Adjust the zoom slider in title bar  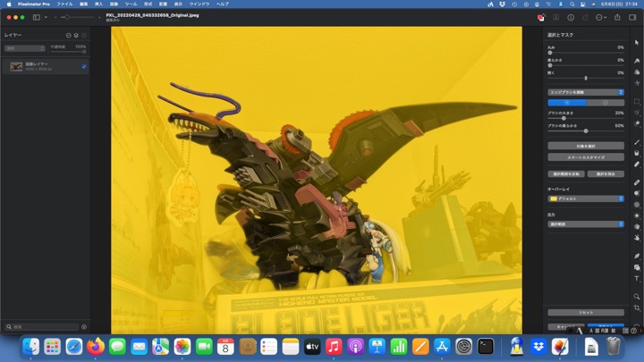77,17
